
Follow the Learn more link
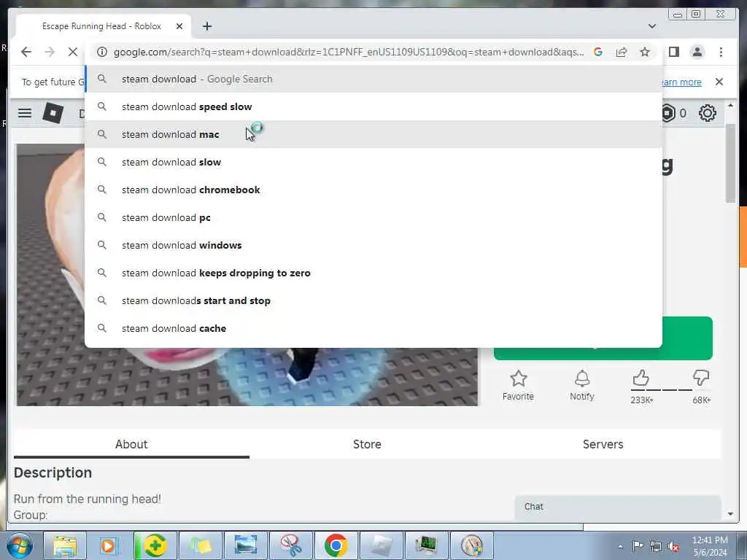pyautogui.click(x=682, y=82)
